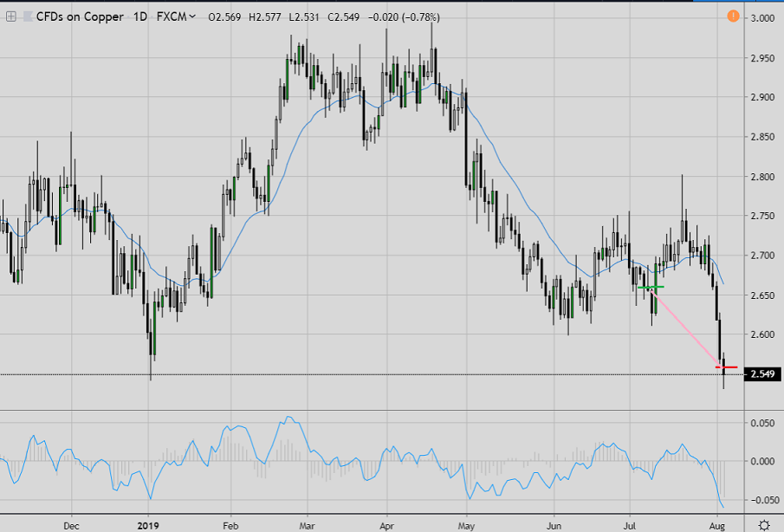Click the 0.050 indicator scale label
Image resolution: width=784 pixels, height=532 pixels.
(763, 423)
